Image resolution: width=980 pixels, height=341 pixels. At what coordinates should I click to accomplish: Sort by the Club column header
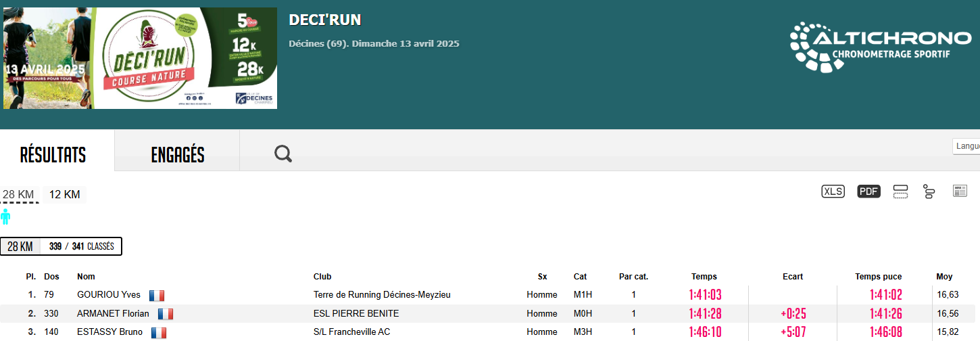tap(322, 277)
